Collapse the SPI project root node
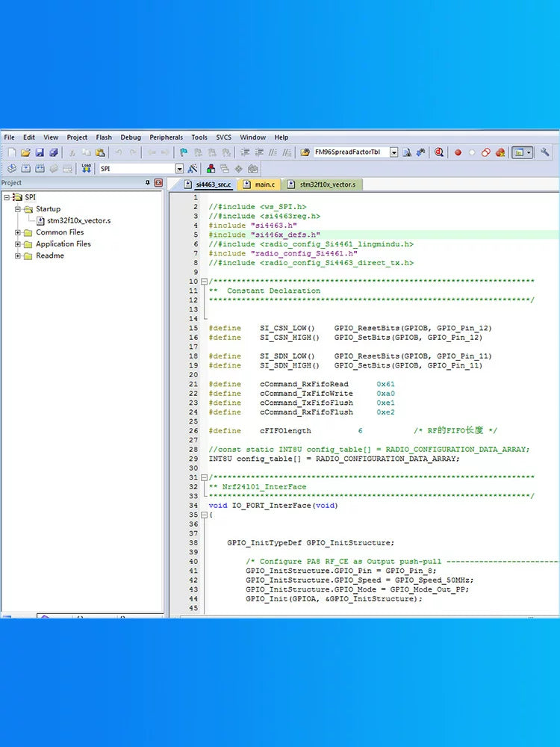 click(7, 197)
